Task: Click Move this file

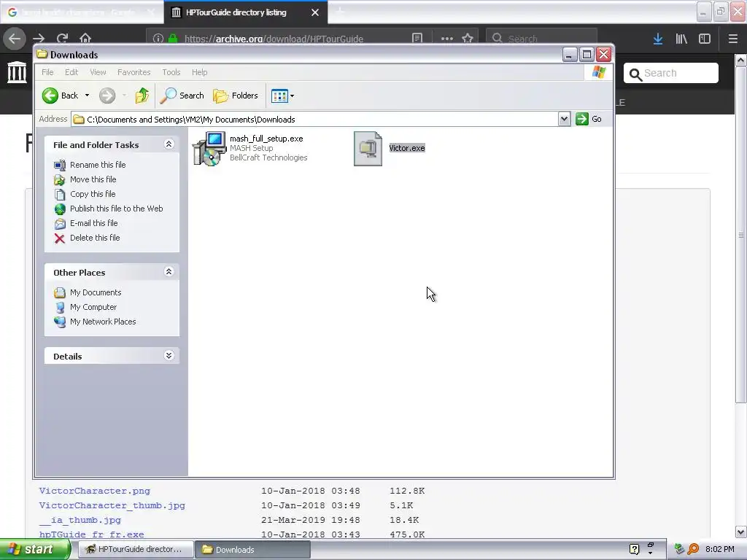Action: tap(93, 179)
